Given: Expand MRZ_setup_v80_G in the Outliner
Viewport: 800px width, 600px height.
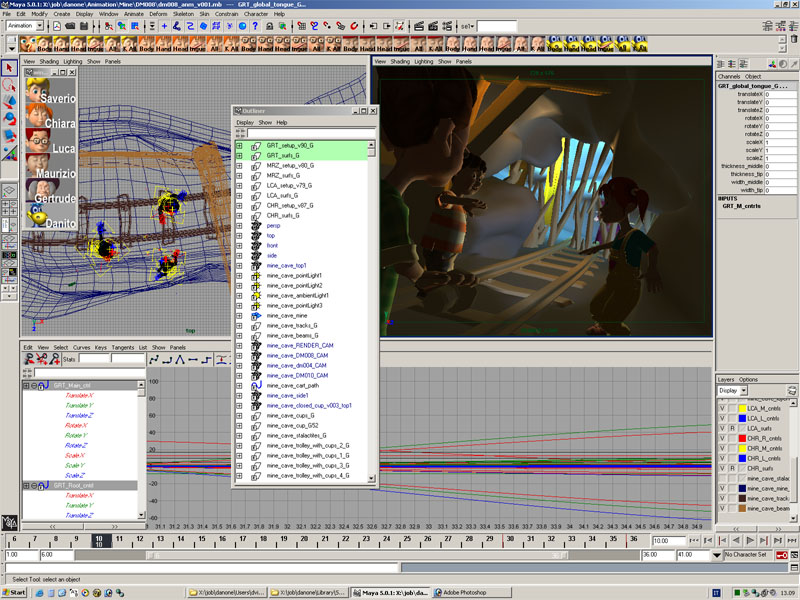Looking at the screenshot, I should pyautogui.click(x=239, y=166).
